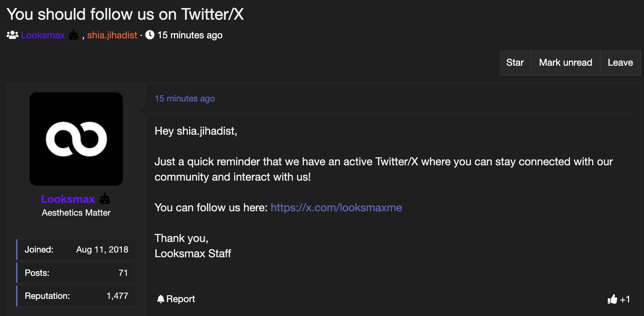Click the Posts count of 71

point(124,273)
